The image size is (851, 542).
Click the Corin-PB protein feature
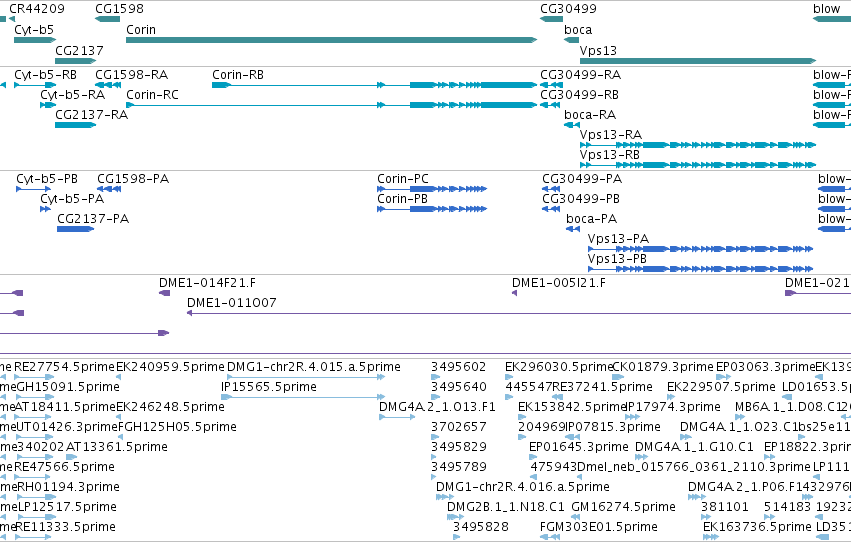[432, 209]
